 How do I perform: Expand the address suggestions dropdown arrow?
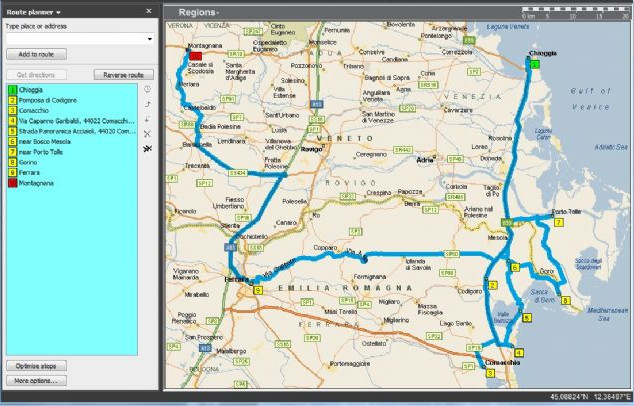point(149,39)
